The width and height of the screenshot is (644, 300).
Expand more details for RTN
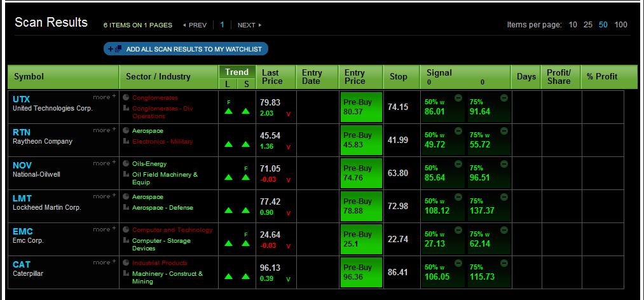(x=104, y=130)
